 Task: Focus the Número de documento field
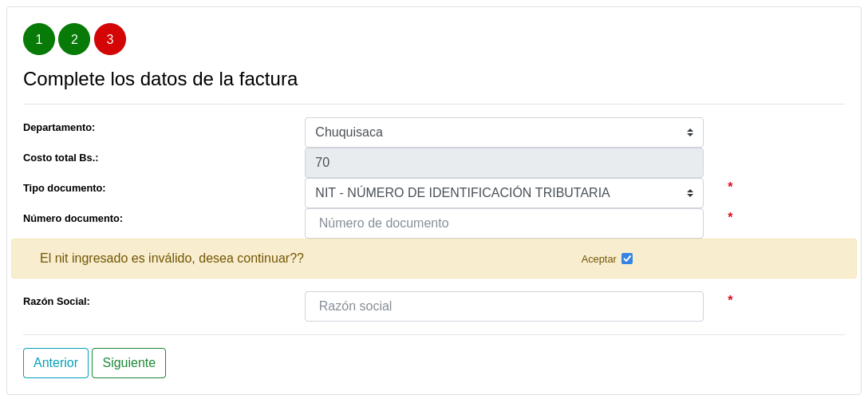pyautogui.click(x=503, y=223)
